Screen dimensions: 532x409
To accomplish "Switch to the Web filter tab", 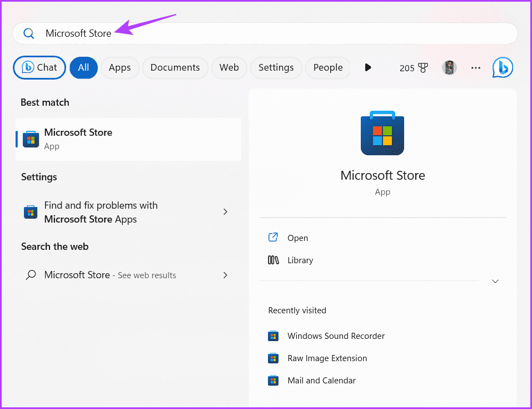I will 229,67.
